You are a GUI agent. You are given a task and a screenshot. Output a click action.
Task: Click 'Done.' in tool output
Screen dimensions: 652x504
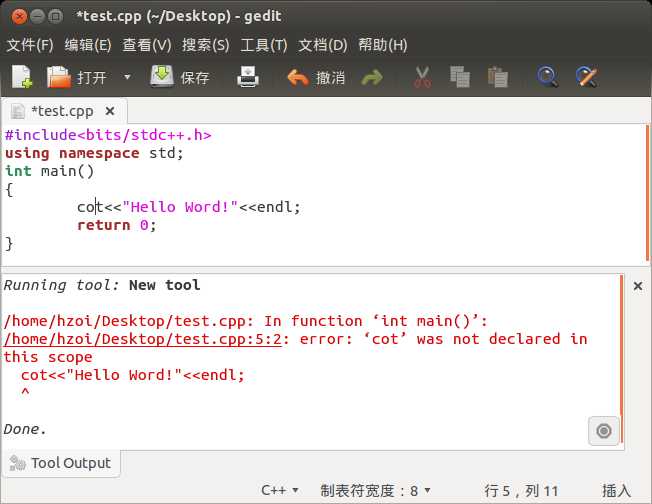[25, 429]
